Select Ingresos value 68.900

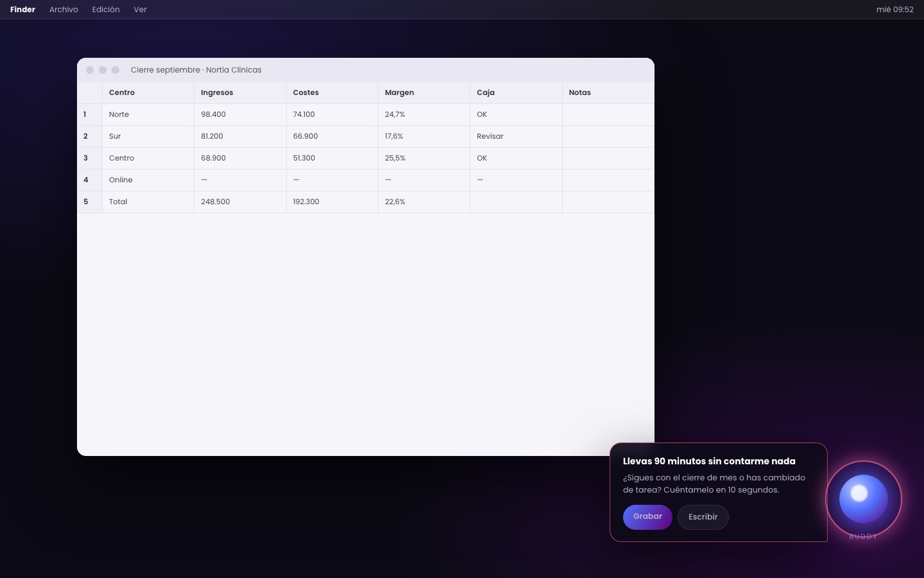pos(240,158)
